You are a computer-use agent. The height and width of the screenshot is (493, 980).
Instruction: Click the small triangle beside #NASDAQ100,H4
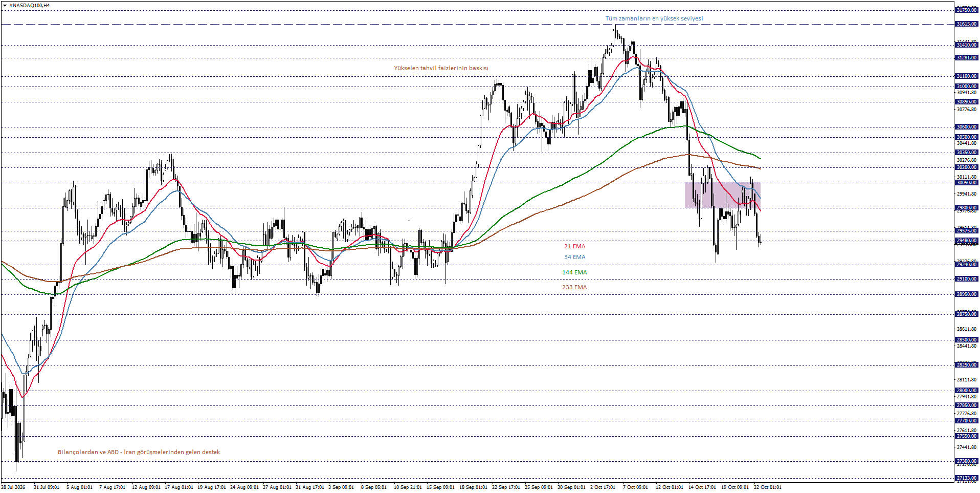5,6
